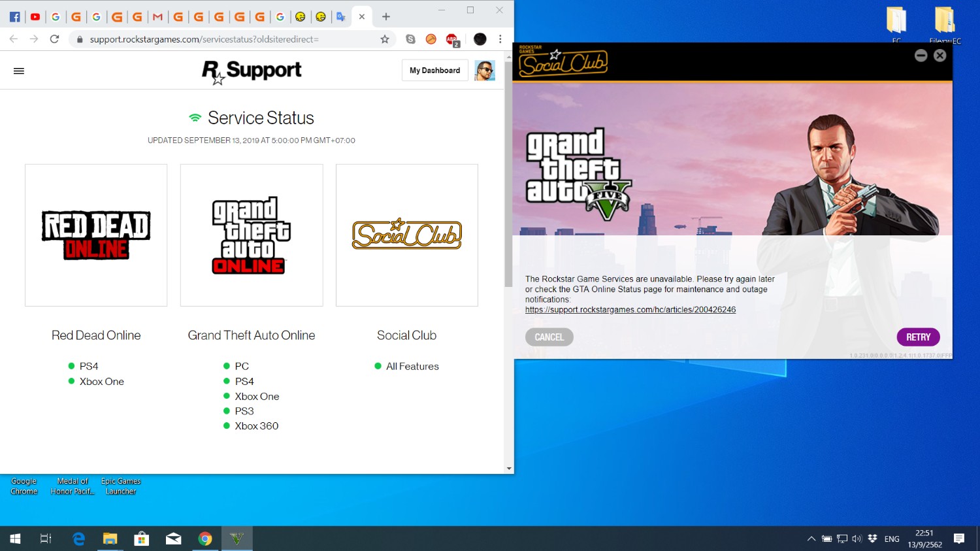Click 'All Features' status under Social Club
Viewport: 980px width, 551px height.
(x=412, y=367)
